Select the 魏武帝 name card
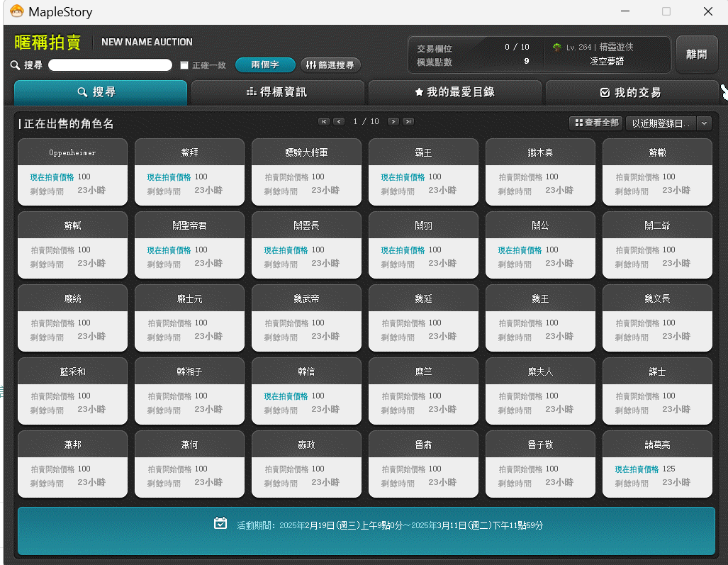728x565 pixels. (x=306, y=318)
